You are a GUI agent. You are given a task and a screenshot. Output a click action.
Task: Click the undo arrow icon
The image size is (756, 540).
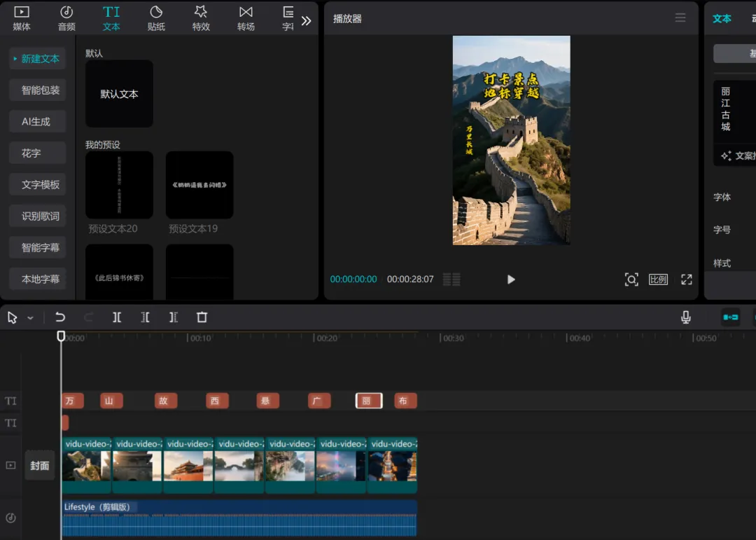(60, 317)
